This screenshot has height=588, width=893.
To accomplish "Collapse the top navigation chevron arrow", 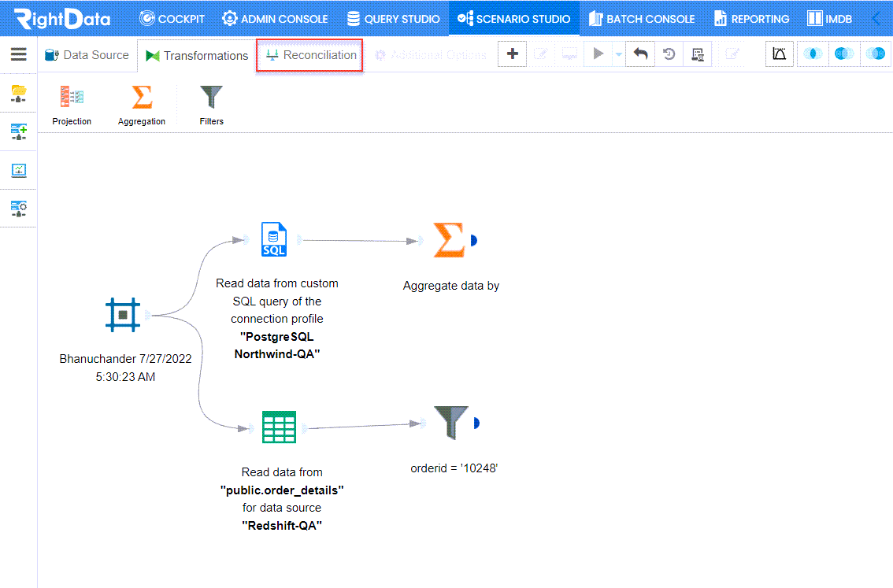I will [876, 18].
